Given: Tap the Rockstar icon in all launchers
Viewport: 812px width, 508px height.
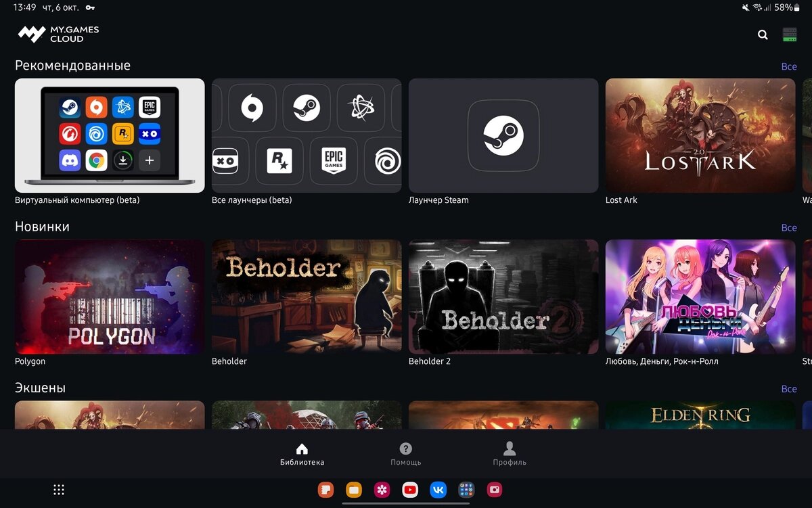Looking at the screenshot, I should coord(279,161).
